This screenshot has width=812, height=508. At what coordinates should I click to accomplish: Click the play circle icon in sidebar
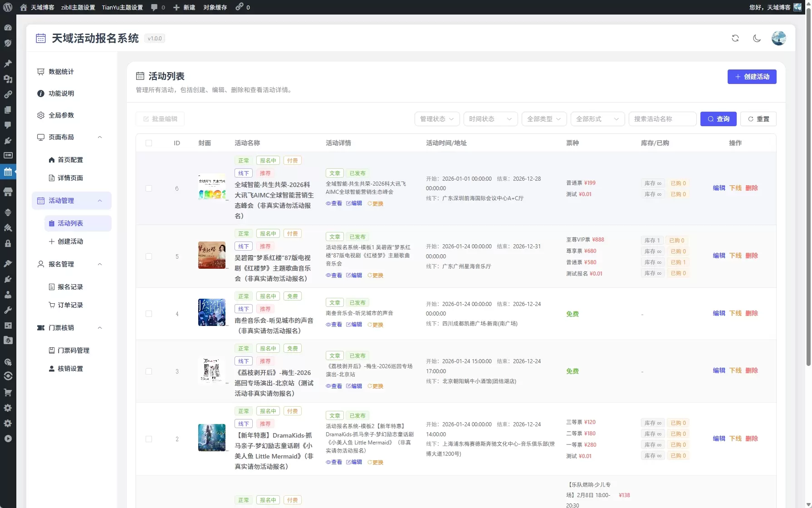[x=8, y=439]
